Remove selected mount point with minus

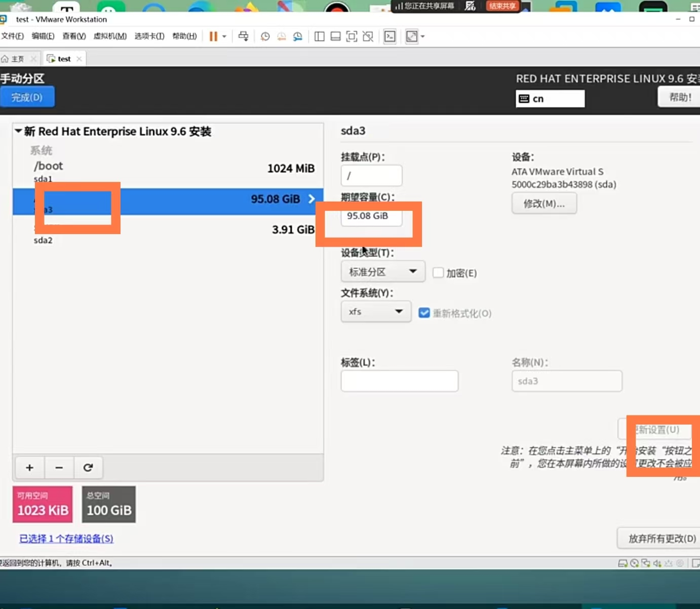(x=59, y=468)
